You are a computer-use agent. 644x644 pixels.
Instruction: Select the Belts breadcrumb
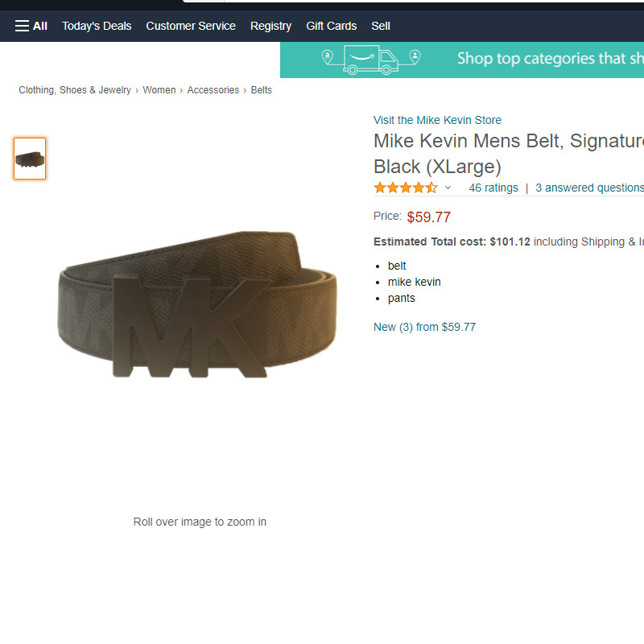[x=262, y=90]
